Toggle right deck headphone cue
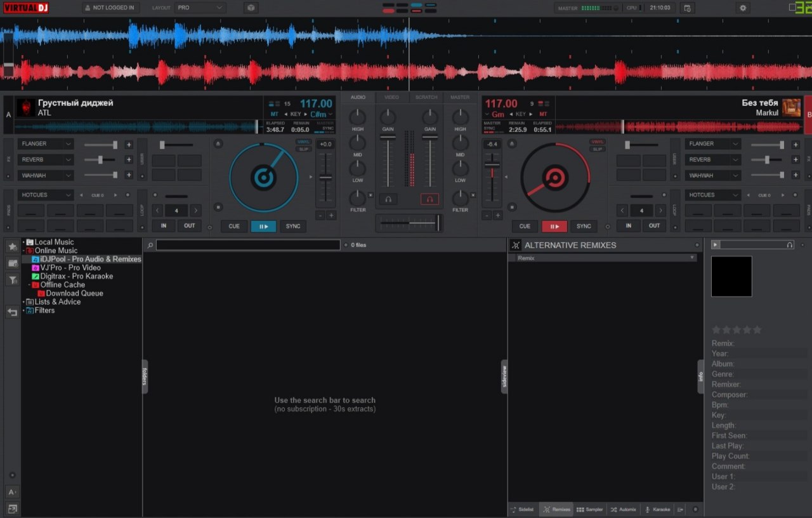The height and width of the screenshot is (518, 812). coord(429,199)
